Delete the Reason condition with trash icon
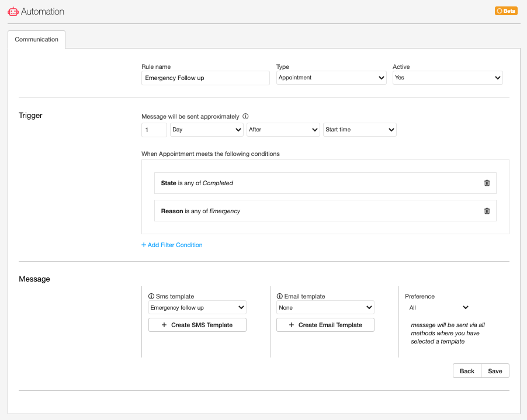The height and width of the screenshot is (420, 527). 487,211
